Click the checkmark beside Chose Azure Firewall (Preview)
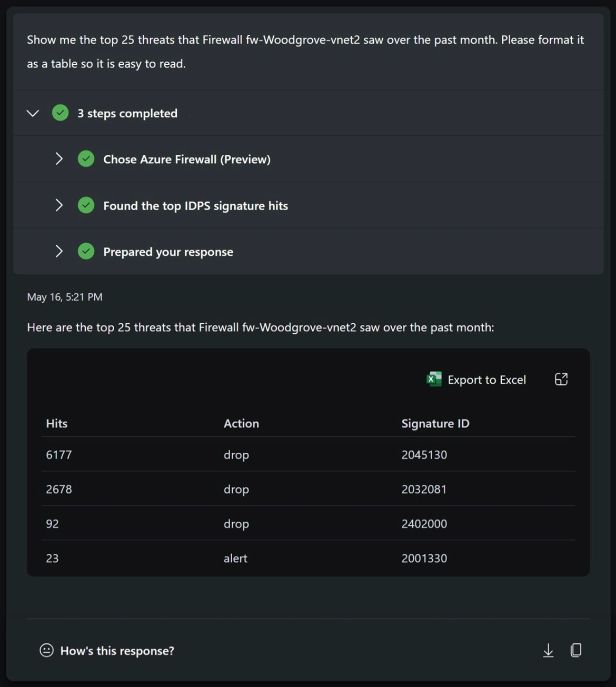Viewport: 616px width, 687px height. pyautogui.click(x=86, y=158)
